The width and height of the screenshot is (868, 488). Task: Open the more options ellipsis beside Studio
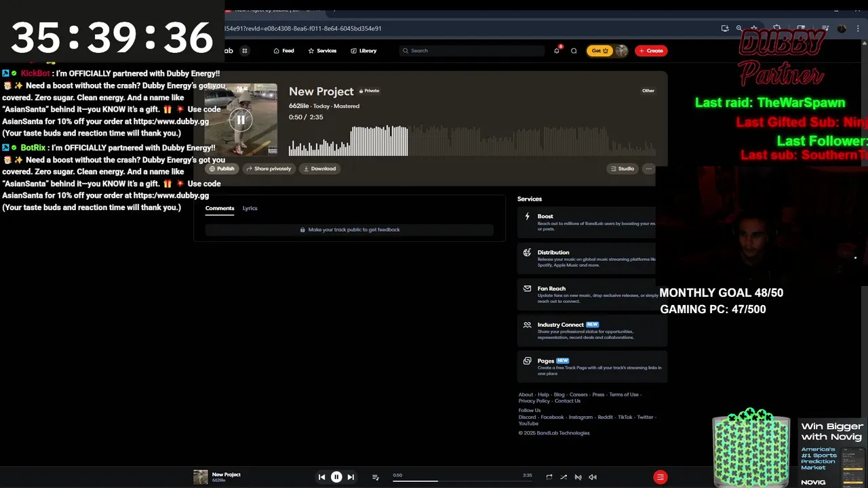click(x=648, y=169)
